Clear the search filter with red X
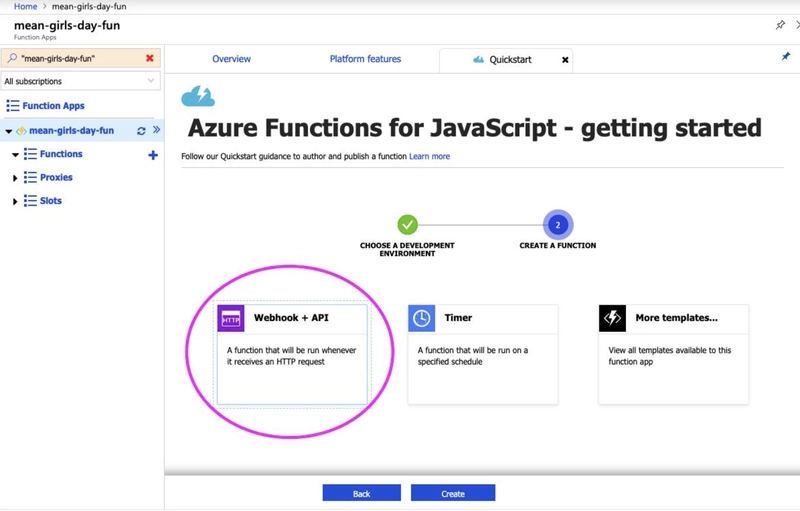Image resolution: width=800 pixels, height=511 pixels. tap(149, 58)
